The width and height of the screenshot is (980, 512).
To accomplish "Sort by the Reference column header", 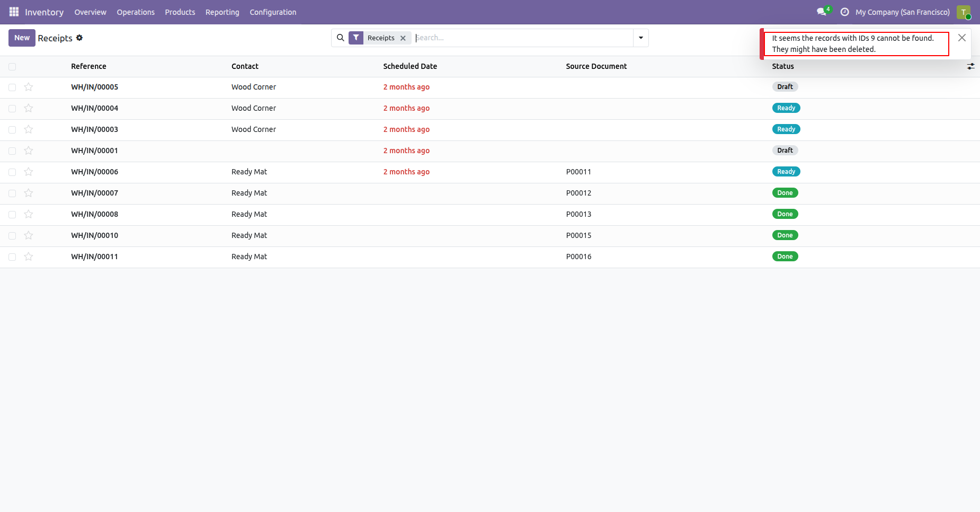I will pyautogui.click(x=88, y=66).
